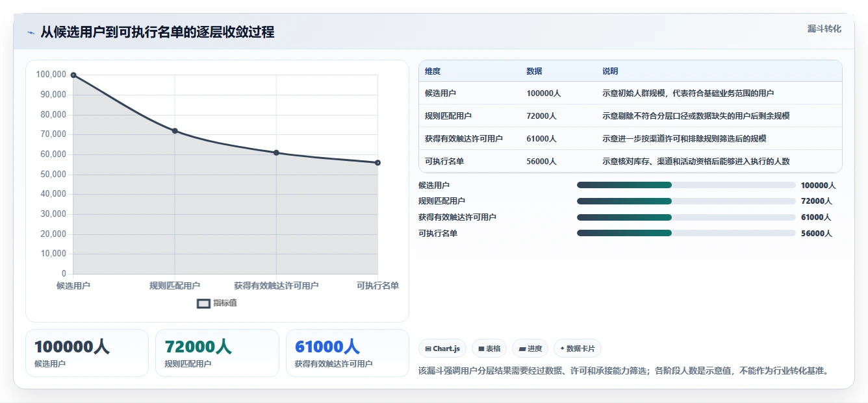Click the x-axis label 规则匹配用户
Screen dimensions: 868x403
tap(175, 286)
